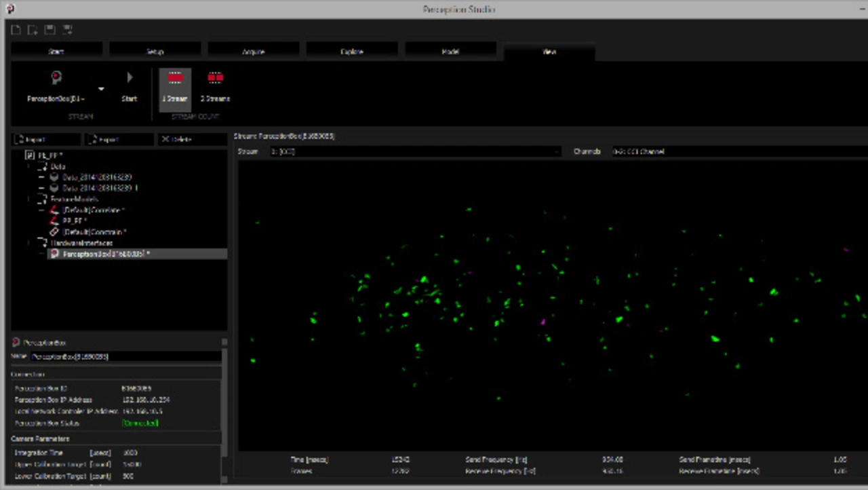Screen dimensions: 868x490
Task: Click the database icon of first dataset
Action: (54, 177)
